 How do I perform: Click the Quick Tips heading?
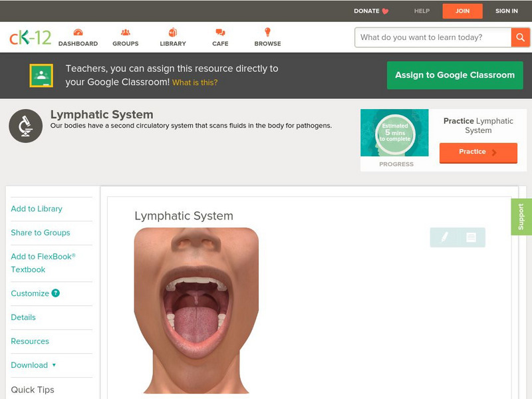pos(33,390)
